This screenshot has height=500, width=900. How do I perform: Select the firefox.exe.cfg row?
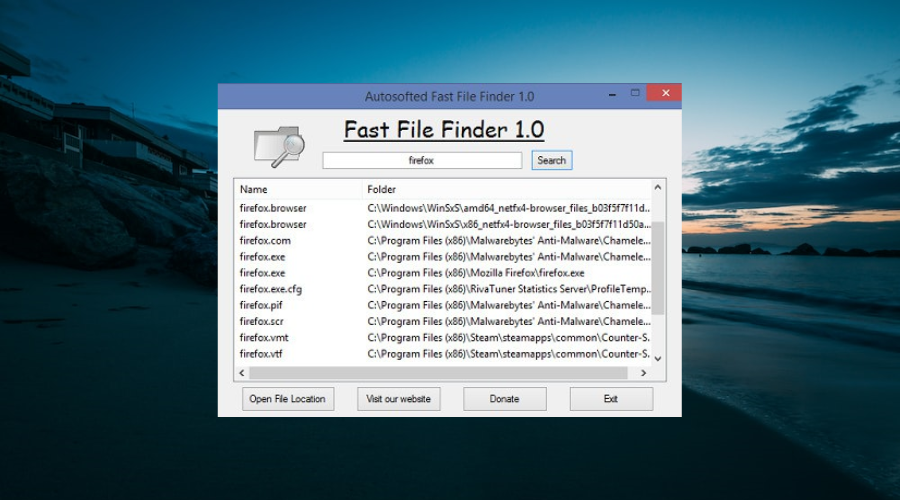coord(443,289)
